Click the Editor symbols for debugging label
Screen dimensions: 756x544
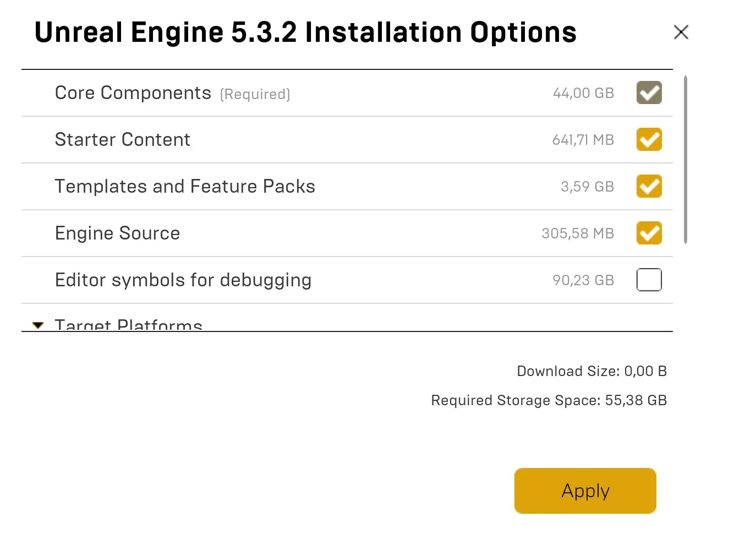183,280
